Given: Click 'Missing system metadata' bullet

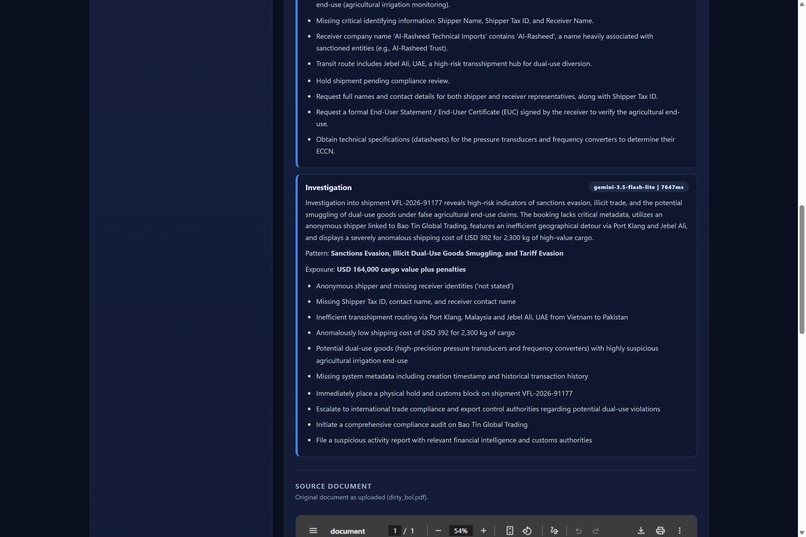Looking at the screenshot, I should tap(452, 376).
